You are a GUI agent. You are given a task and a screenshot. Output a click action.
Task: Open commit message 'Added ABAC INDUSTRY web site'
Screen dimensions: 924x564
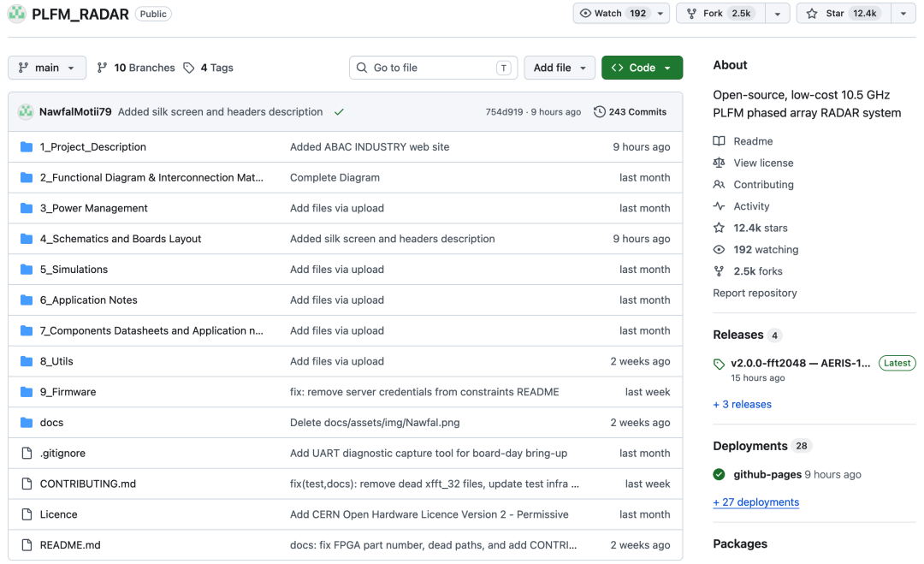click(x=370, y=146)
